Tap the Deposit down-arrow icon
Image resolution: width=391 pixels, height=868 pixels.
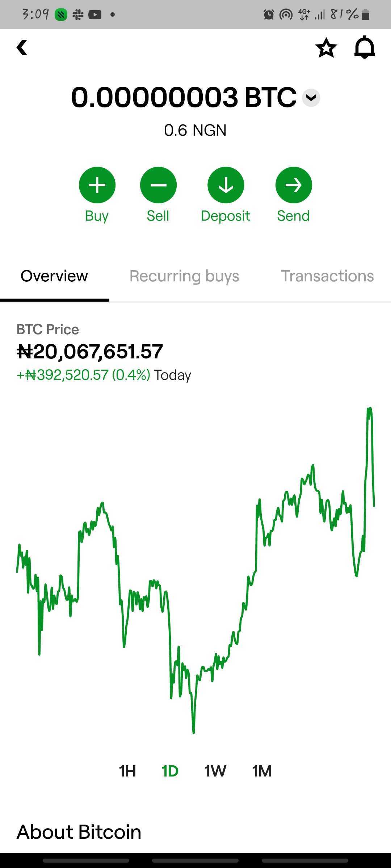pos(226,185)
